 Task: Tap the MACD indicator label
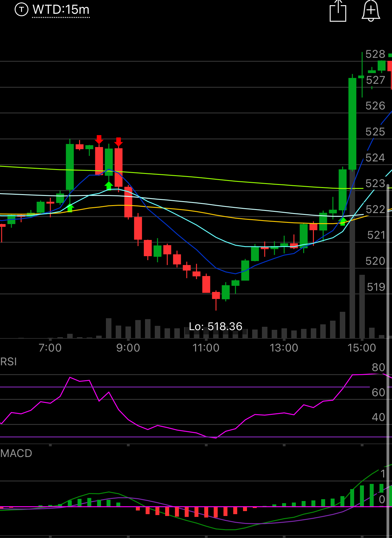click(x=16, y=453)
